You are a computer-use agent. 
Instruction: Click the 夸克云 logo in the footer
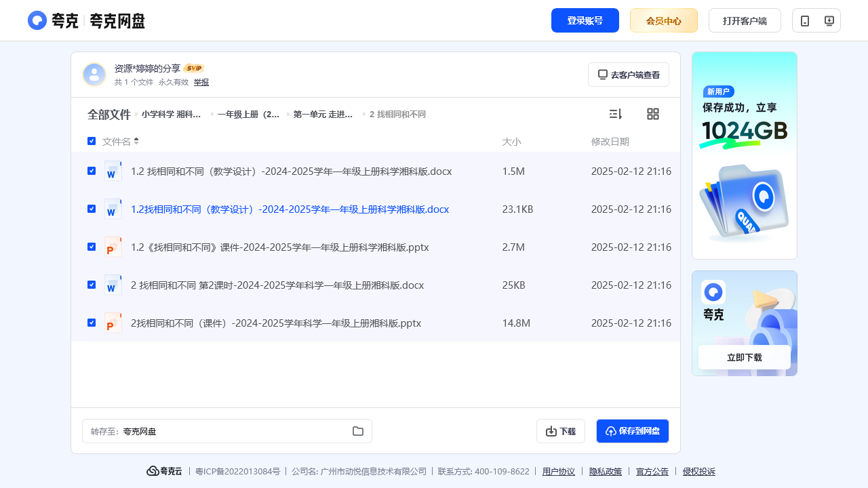pos(164,471)
